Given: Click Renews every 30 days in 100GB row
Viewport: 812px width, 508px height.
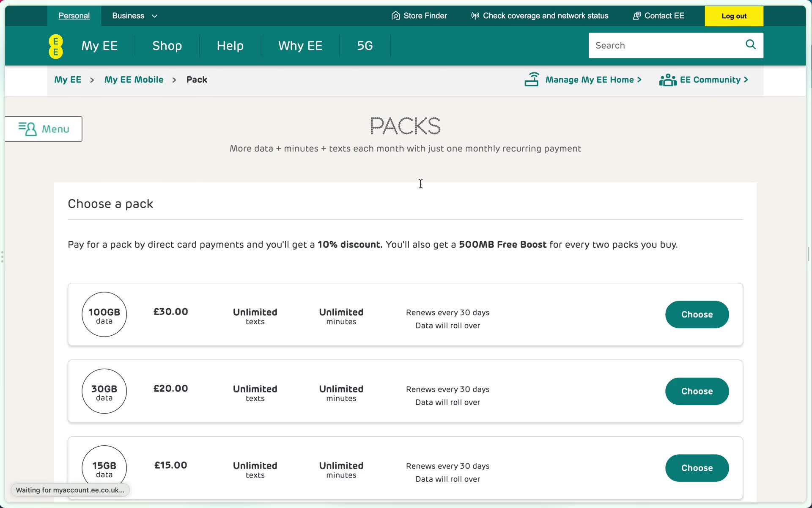Looking at the screenshot, I should coord(448,312).
